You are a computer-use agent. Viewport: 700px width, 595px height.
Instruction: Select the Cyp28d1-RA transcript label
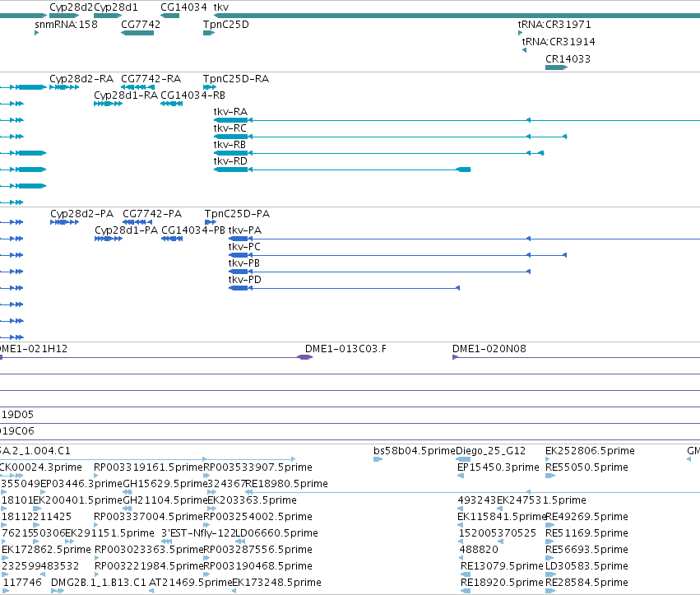tap(126, 95)
